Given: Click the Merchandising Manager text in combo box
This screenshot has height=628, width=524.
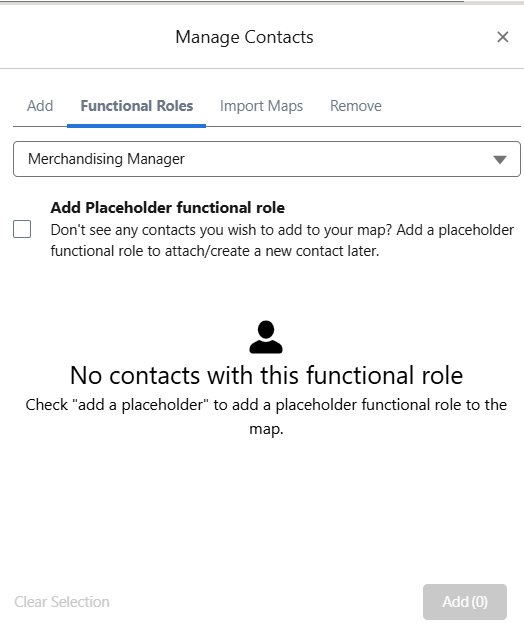Looking at the screenshot, I should [106, 159].
